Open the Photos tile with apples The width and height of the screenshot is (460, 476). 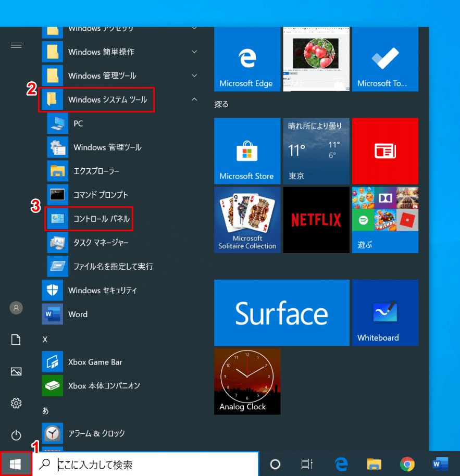click(x=316, y=59)
